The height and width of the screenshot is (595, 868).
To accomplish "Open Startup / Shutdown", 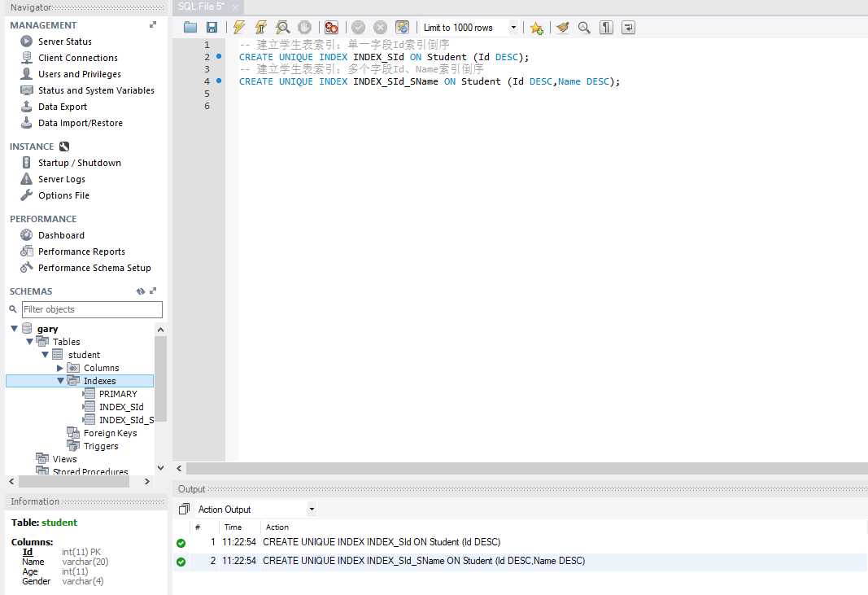I will [79, 163].
